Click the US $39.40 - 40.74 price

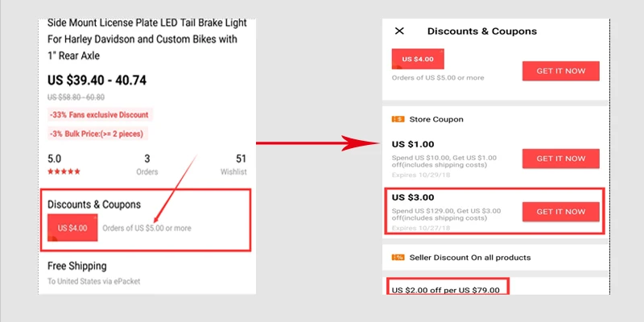pos(109,80)
